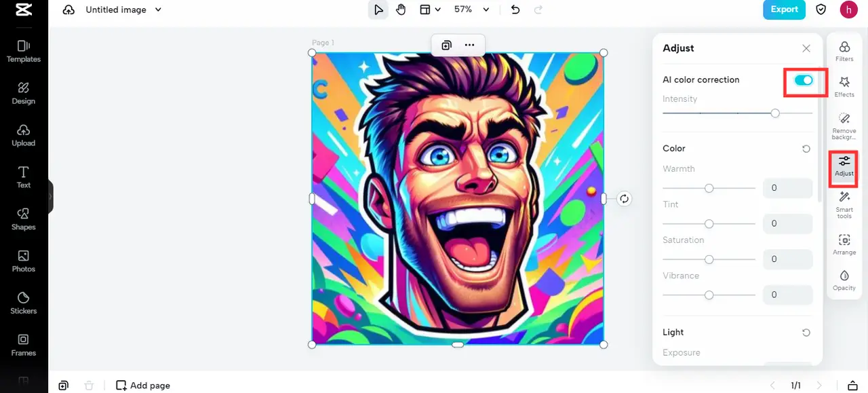868x393 pixels.
Task: Click the Intensity slider
Action: point(737,113)
